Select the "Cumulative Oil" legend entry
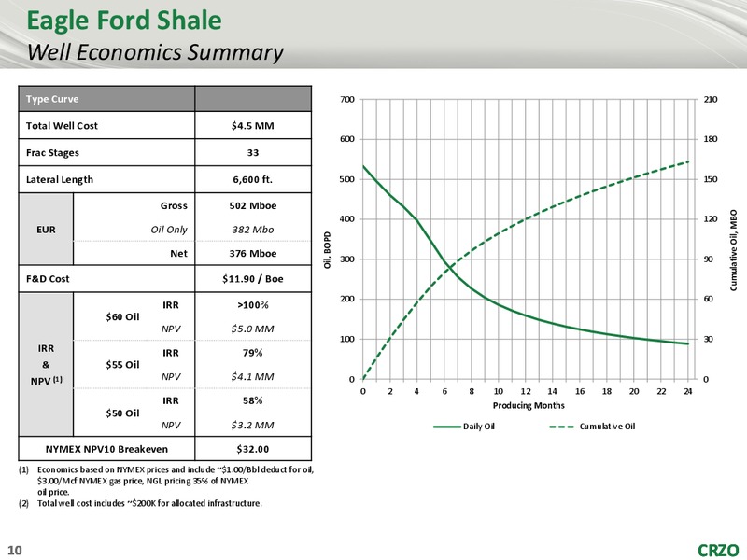The image size is (747, 560). pyautogui.click(x=592, y=427)
